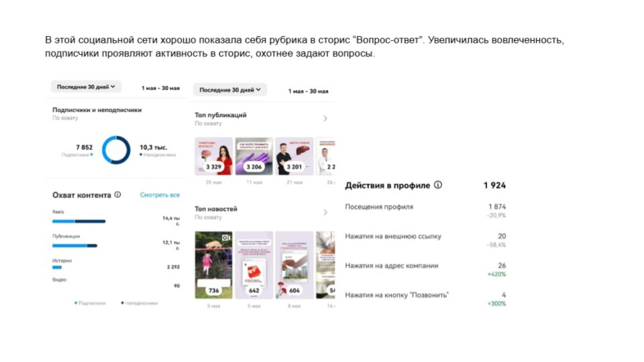Click the 'Публикации' reach progress bar
The width and height of the screenshot is (644, 362).
[74, 245]
